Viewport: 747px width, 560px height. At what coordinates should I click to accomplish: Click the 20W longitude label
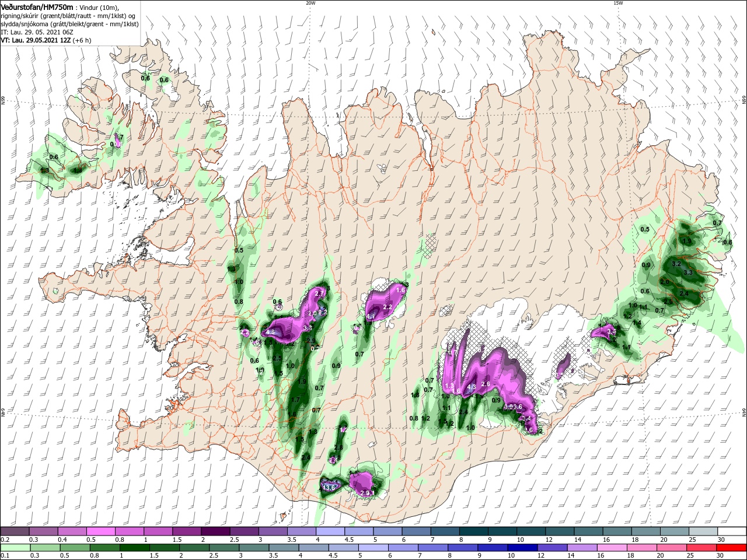tap(310, 3)
